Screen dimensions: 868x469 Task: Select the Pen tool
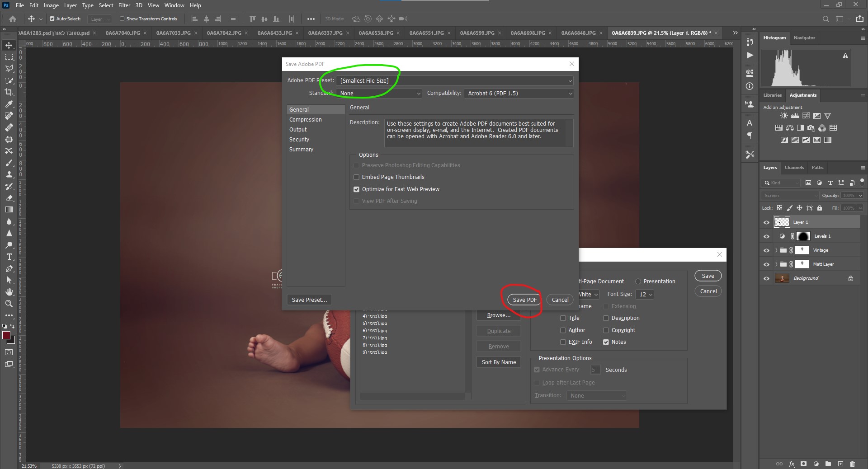(x=9, y=268)
